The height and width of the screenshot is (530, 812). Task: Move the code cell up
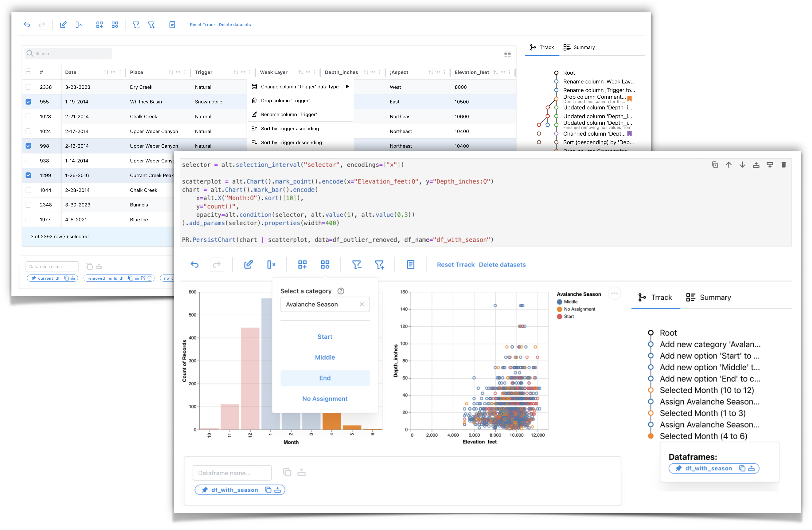pos(728,165)
